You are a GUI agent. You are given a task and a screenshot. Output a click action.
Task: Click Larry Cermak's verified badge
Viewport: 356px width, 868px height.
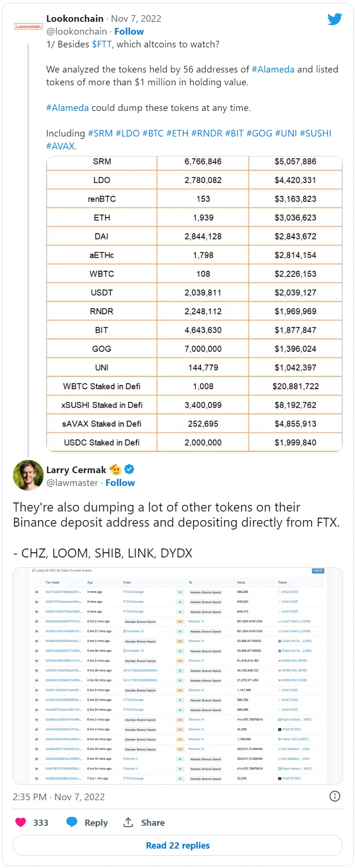(129, 470)
